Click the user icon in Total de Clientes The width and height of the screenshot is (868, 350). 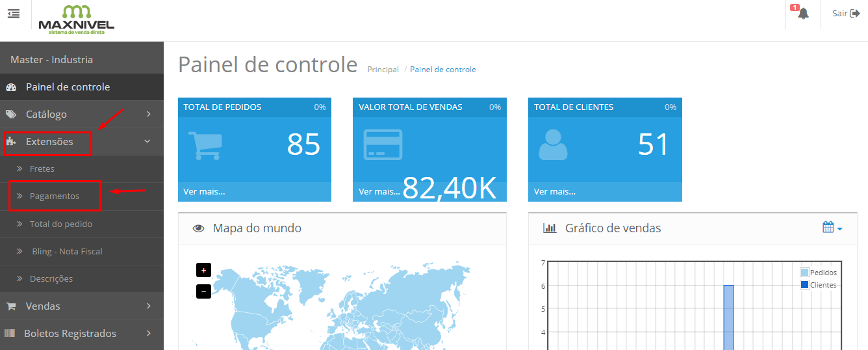[x=553, y=145]
